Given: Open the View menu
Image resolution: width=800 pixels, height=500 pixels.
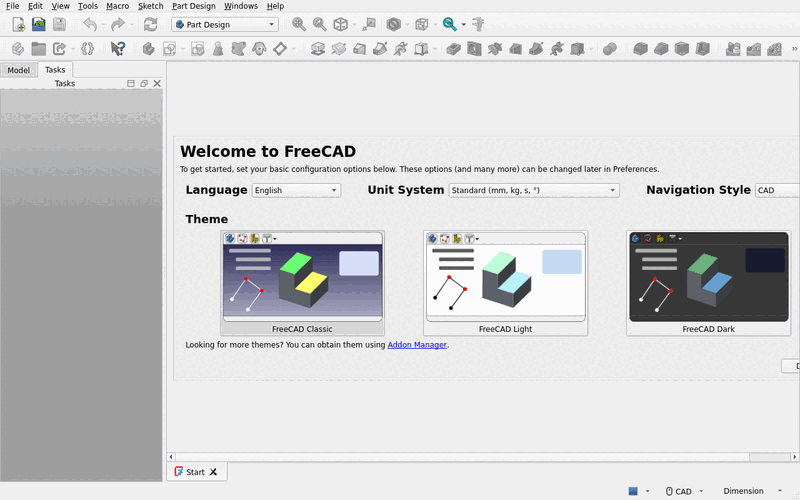Looking at the screenshot, I should (x=60, y=6).
